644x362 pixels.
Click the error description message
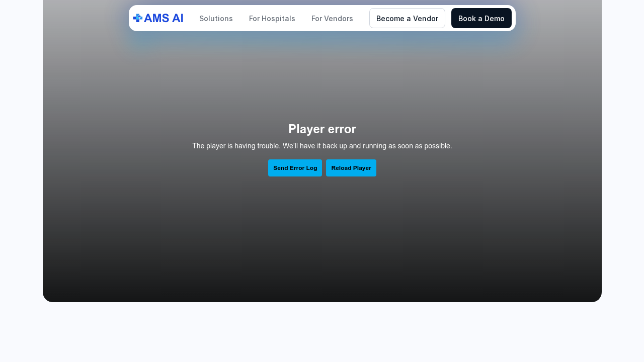pyautogui.click(x=322, y=146)
